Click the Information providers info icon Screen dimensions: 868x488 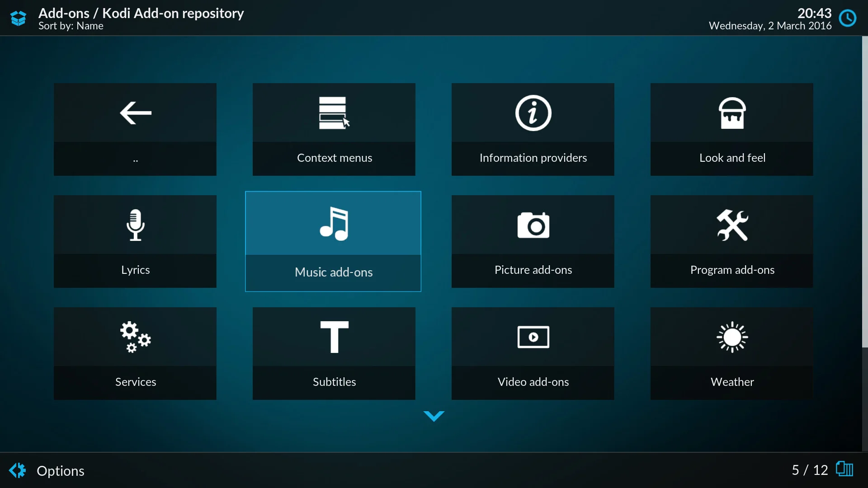pos(533,113)
